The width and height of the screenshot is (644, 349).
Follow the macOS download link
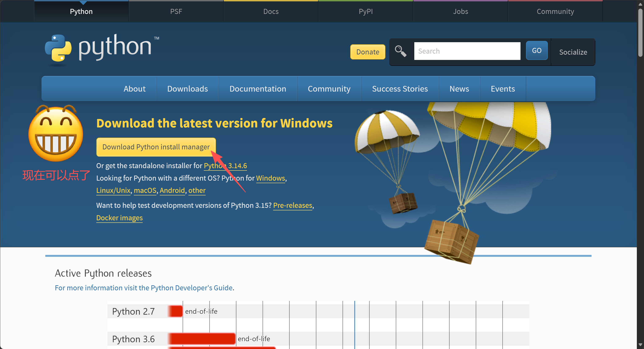pyautogui.click(x=145, y=191)
